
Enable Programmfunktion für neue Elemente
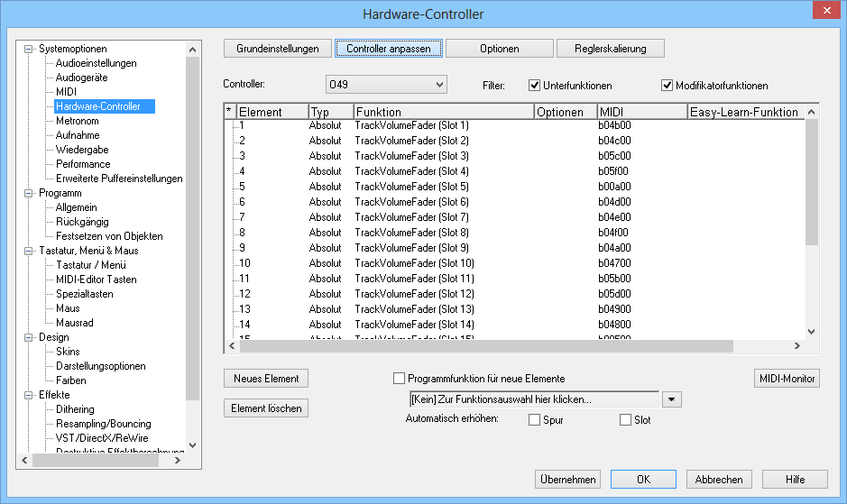pos(400,379)
